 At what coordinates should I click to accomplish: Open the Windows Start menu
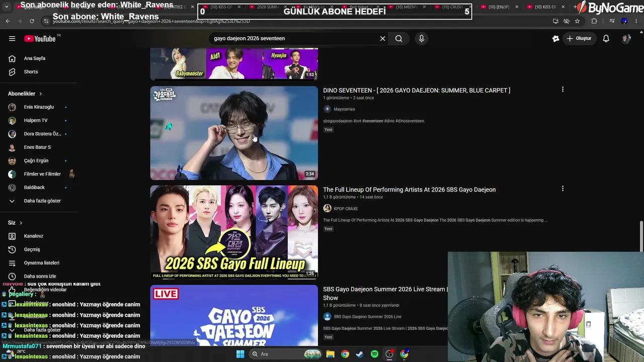tap(240, 354)
